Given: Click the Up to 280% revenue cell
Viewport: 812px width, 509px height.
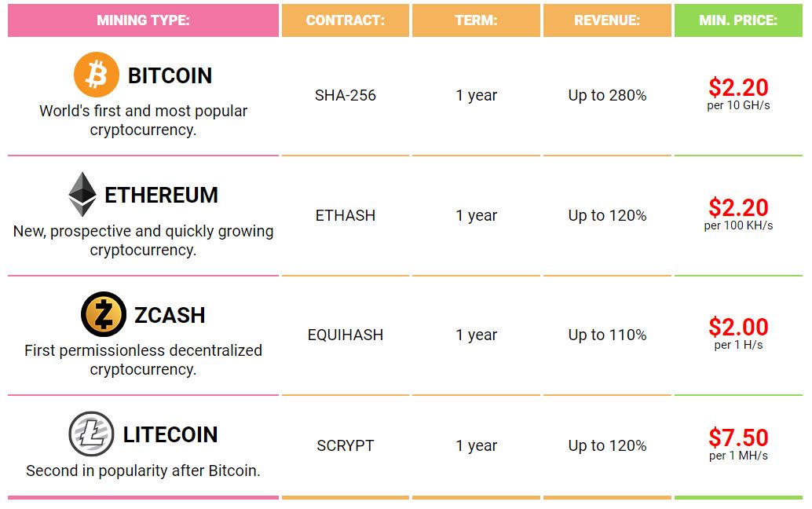Looking at the screenshot, I should pos(607,95).
